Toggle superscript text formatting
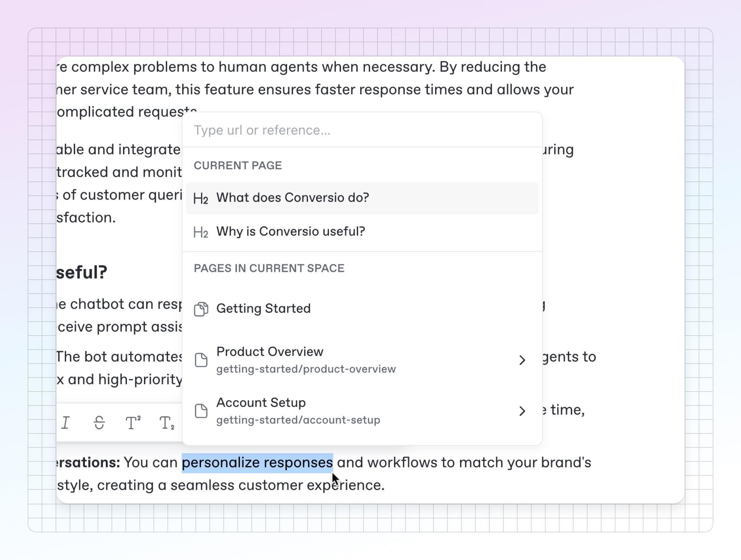The height and width of the screenshot is (560, 741). pyautogui.click(x=133, y=423)
